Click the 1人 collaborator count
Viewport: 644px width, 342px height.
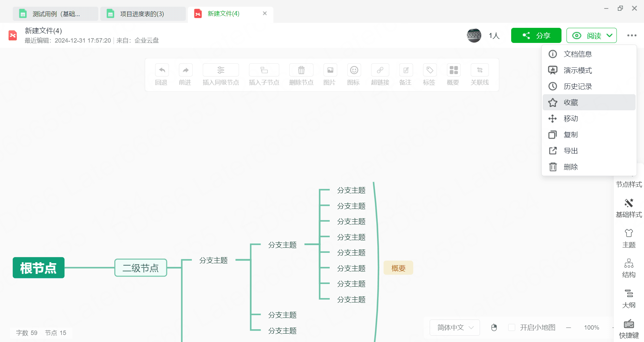pos(494,36)
